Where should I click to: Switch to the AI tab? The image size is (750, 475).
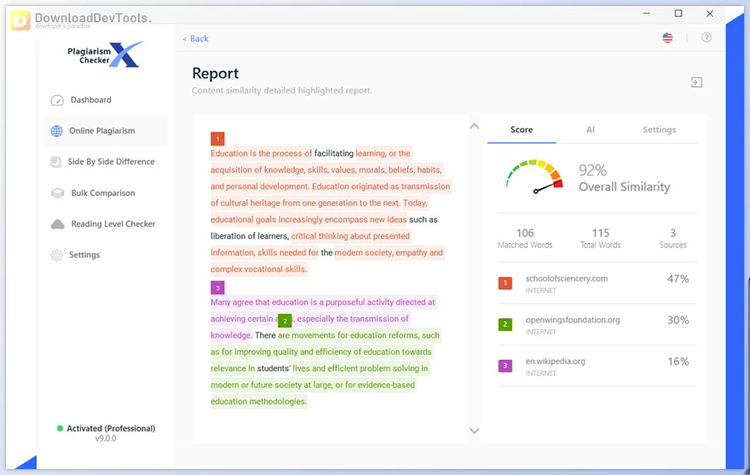coord(590,130)
